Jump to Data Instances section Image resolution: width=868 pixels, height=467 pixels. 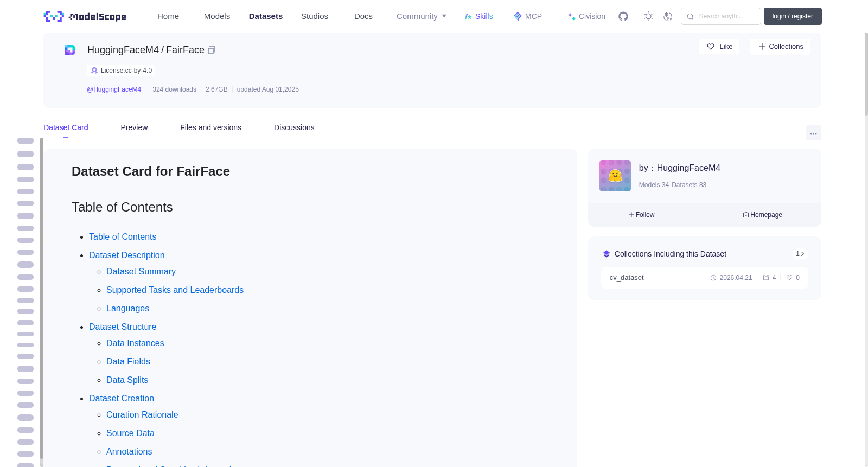[135, 343]
